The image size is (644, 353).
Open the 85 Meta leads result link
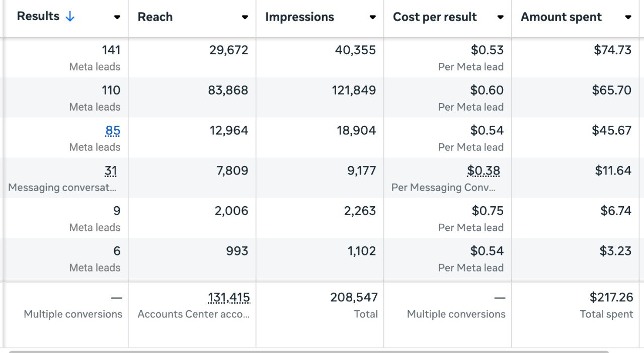[113, 131]
